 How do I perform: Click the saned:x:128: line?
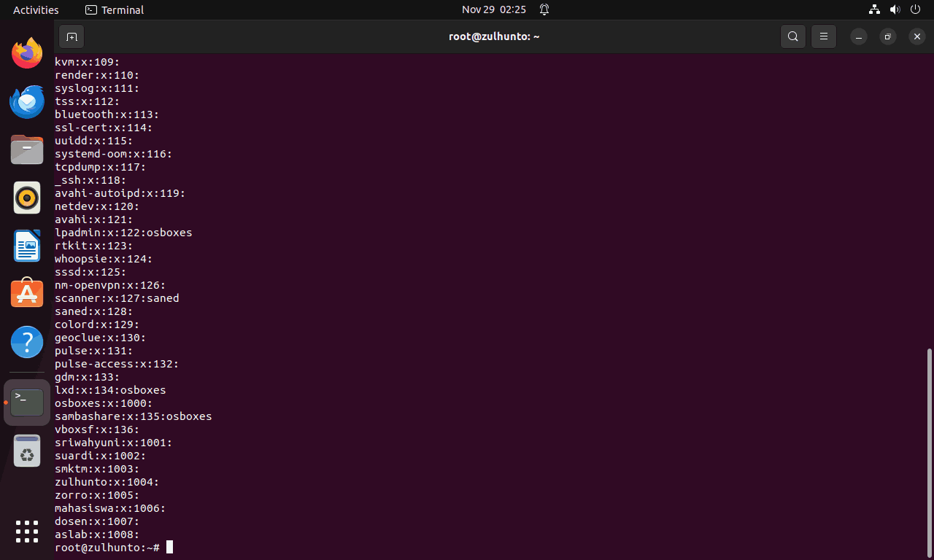pos(93,311)
